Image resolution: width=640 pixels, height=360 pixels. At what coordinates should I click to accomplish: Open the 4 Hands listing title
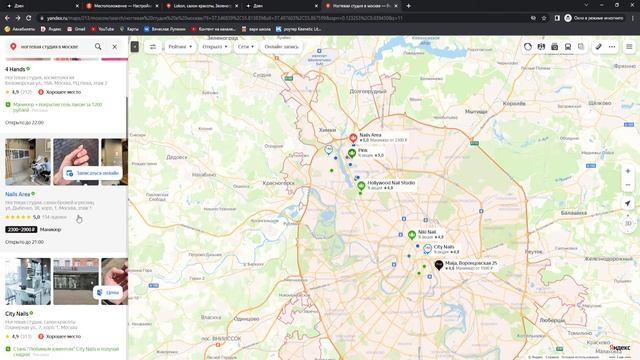(x=15, y=69)
